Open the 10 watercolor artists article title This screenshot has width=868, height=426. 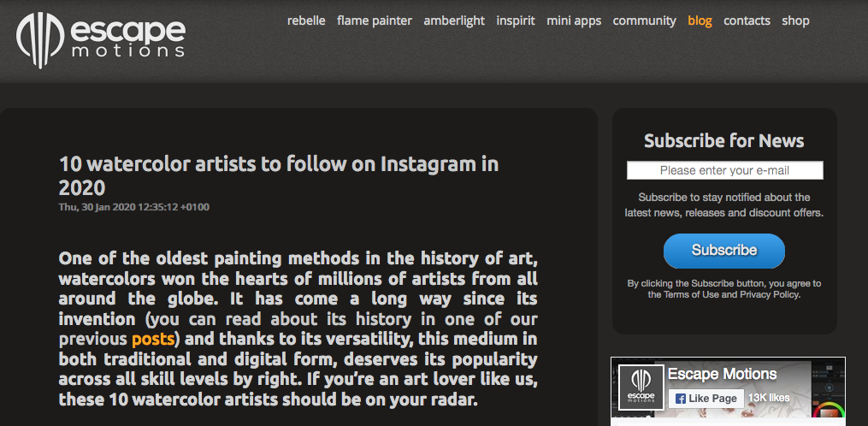tap(279, 176)
